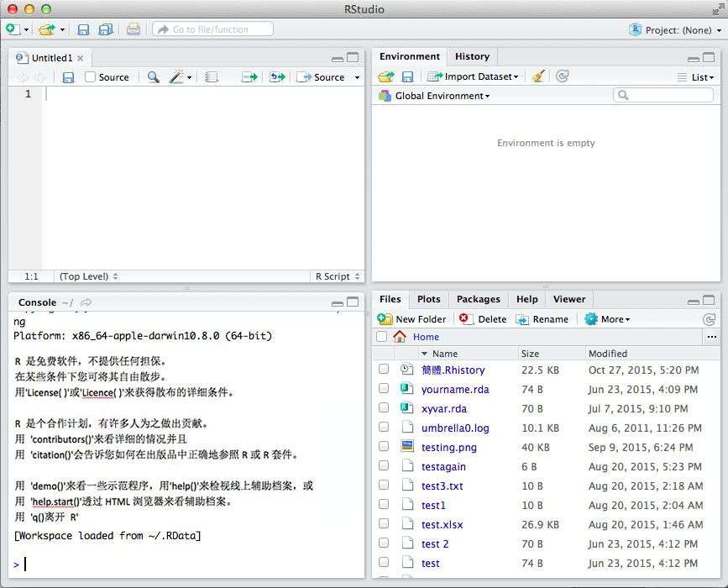Open the More gear menu
The width and height of the screenshot is (728, 588).
click(608, 319)
